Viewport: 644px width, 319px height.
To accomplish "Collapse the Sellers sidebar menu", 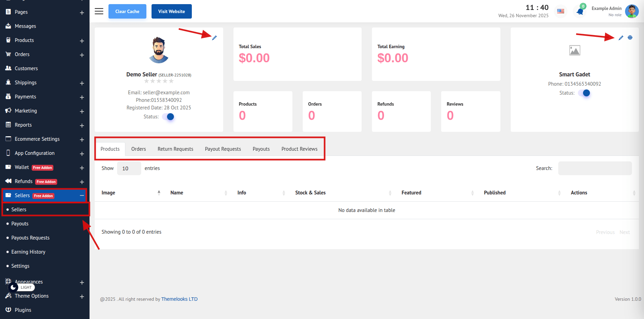I will 82,195.
